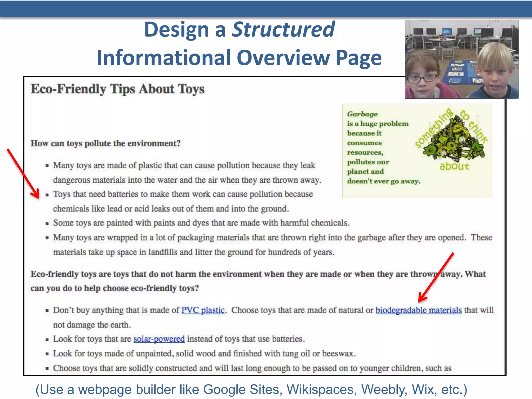Click the video thumbnail of two students

(462, 59)
